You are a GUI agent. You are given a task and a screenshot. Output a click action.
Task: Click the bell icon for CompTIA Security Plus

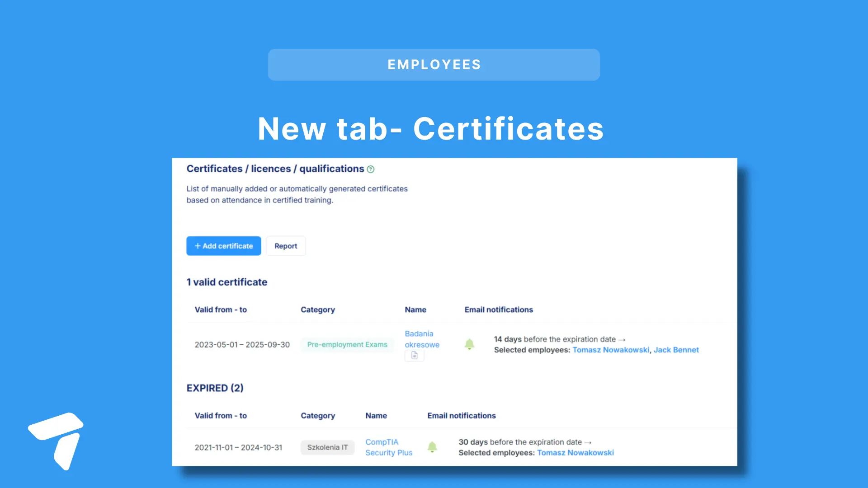click(432, 447)
